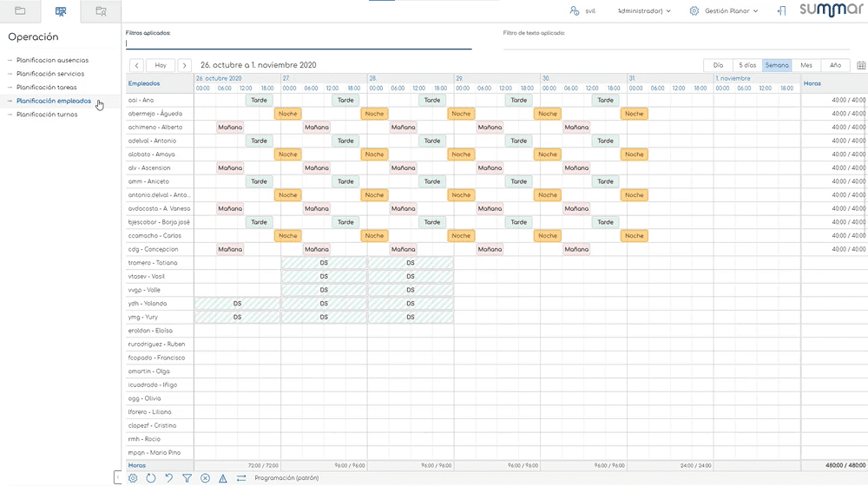Screen dimensions: 868x486
Task: Switch to Día view
Action: point(718,65)
